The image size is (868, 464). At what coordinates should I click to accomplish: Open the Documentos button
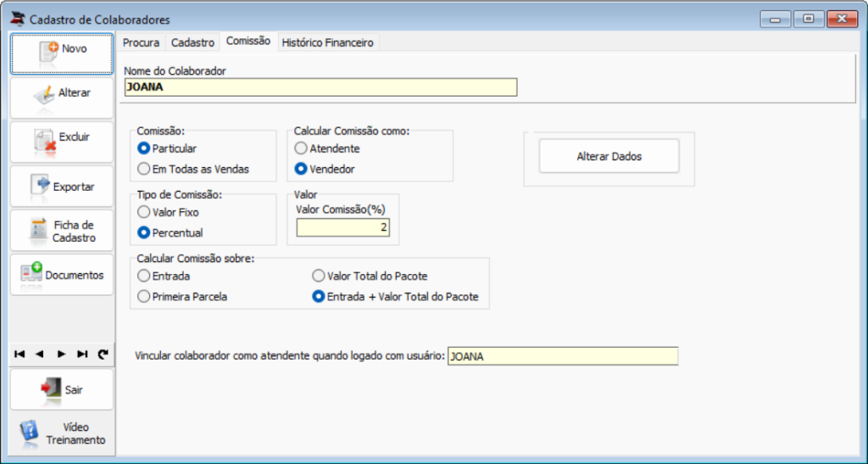click(x=61, y=275)
